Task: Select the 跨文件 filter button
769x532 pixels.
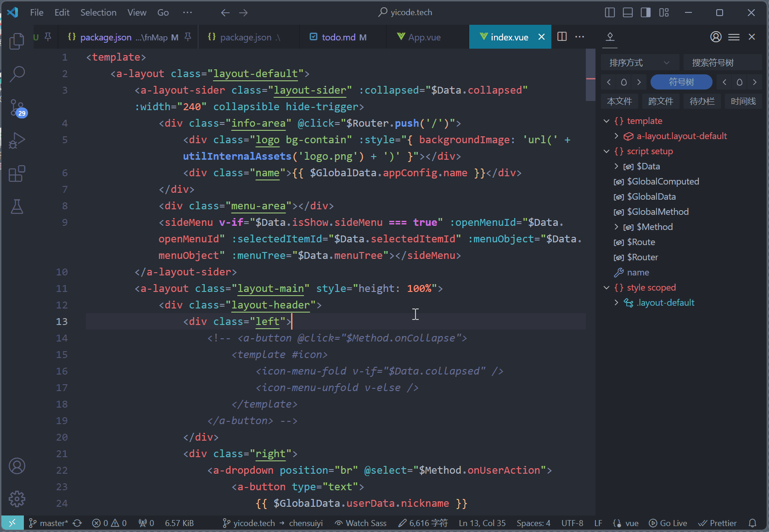Action: click(661, 101)
